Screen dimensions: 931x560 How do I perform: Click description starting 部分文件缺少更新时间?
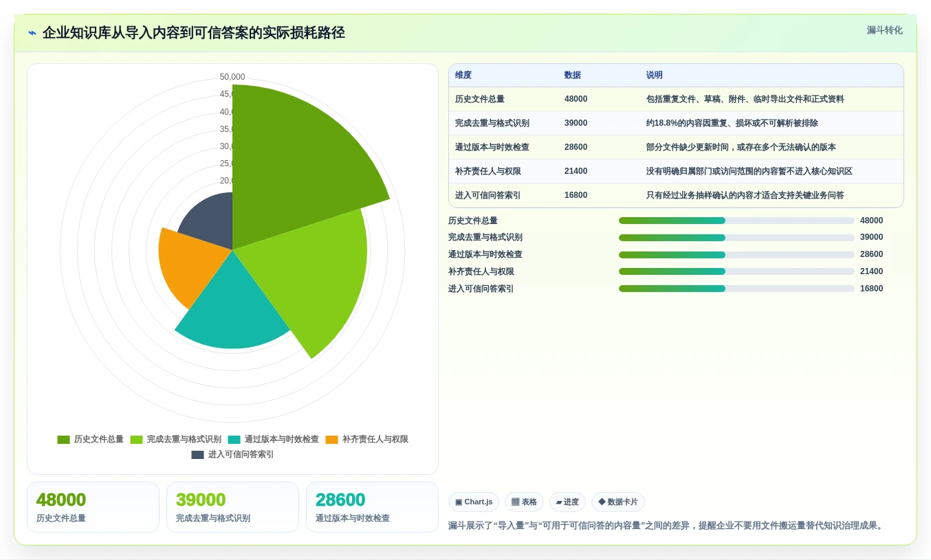point(741,148)
